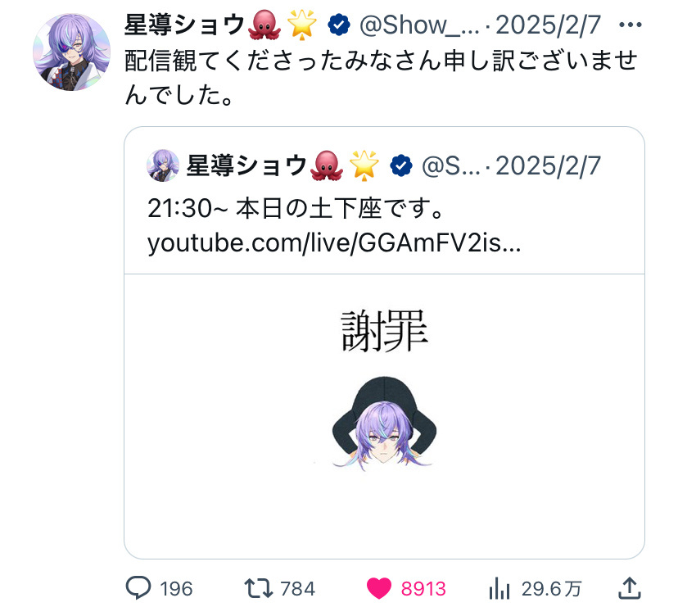Click the 784 repost count

click(x=297, y=589)
